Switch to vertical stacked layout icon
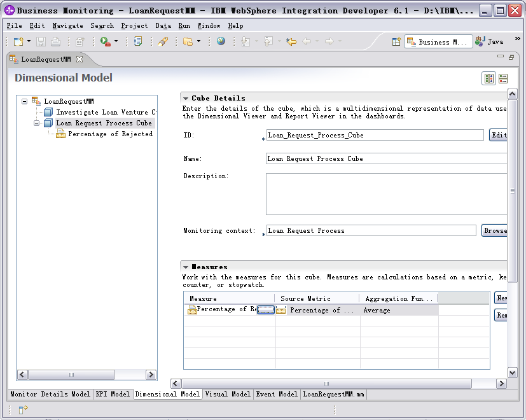The width and height of the screenshot is (526, 420). (503, 78)
